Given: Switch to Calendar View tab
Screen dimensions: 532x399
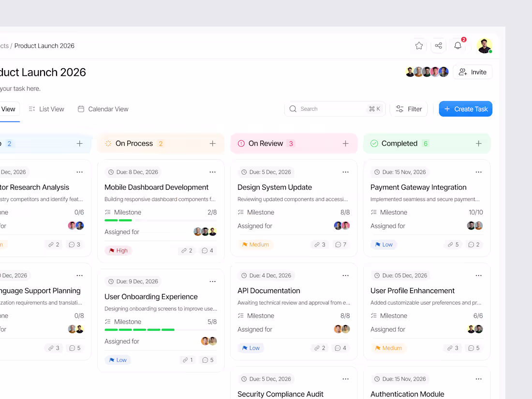Looking at the screenshot, I should pos(103,109).
